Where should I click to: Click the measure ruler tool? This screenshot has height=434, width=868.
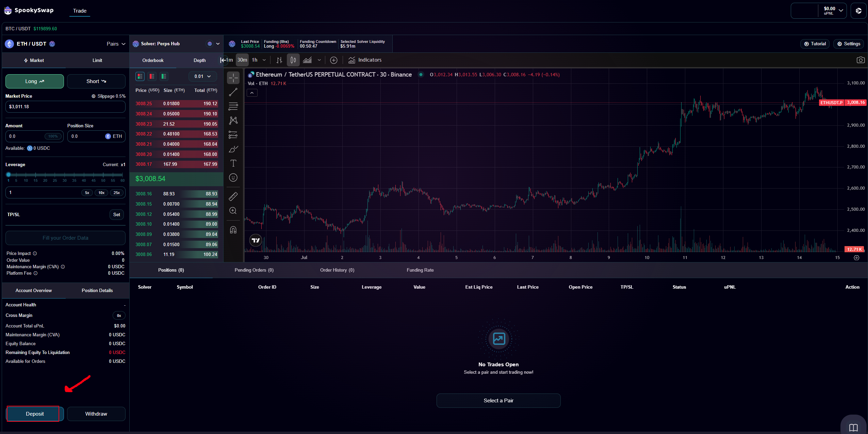point(233,196)
